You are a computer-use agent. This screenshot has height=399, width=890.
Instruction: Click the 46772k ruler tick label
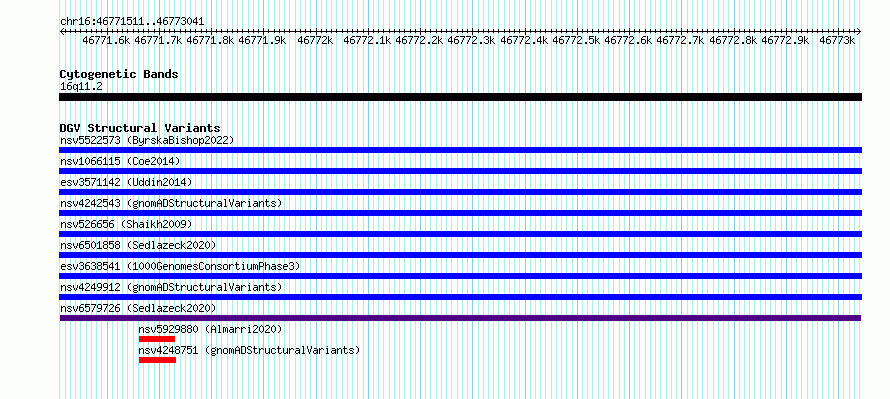315,40
